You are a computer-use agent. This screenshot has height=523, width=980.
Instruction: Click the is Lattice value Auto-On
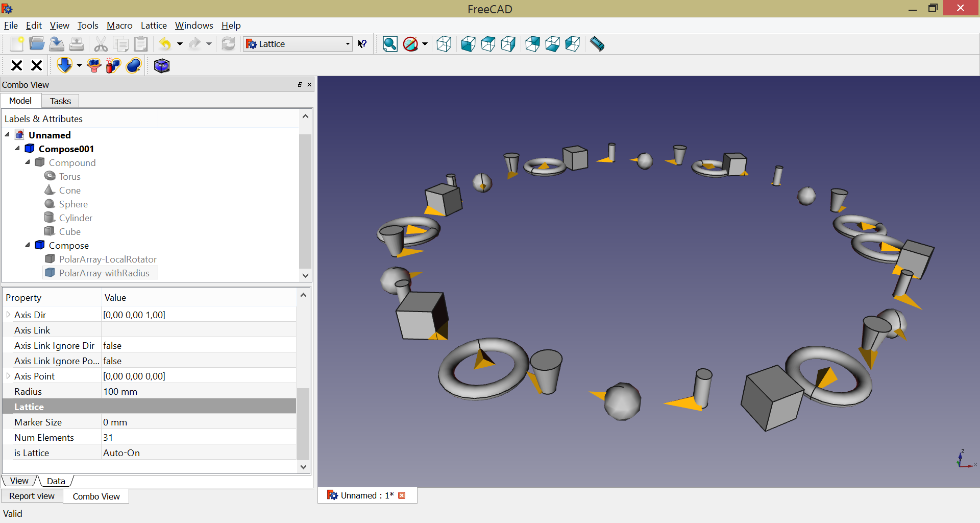pyautogui.click(x=199, y=453)
